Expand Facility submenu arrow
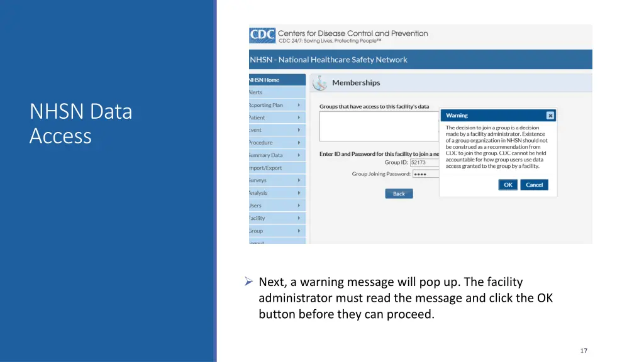 tap(299, 218)
